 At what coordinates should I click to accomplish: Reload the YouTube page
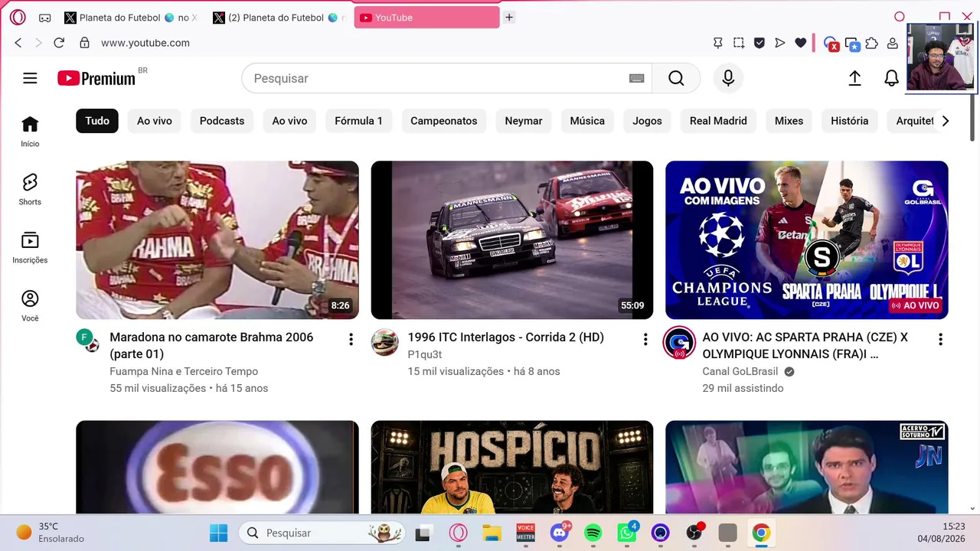(59, 43)
